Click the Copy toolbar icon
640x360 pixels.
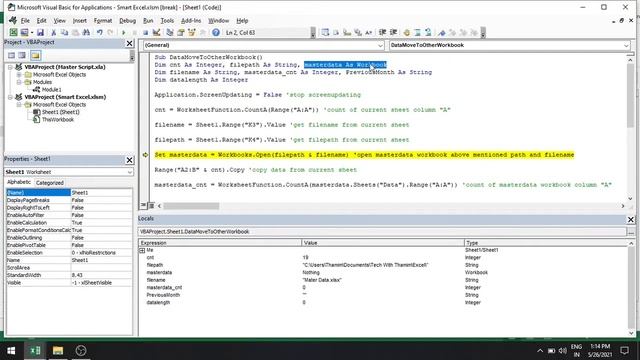[64, 32]
